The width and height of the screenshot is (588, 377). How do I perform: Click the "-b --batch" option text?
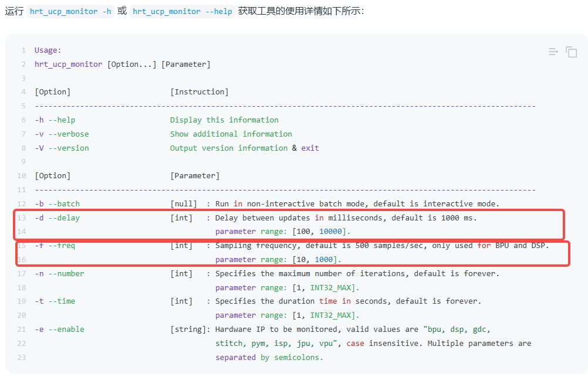coord(57,204)
